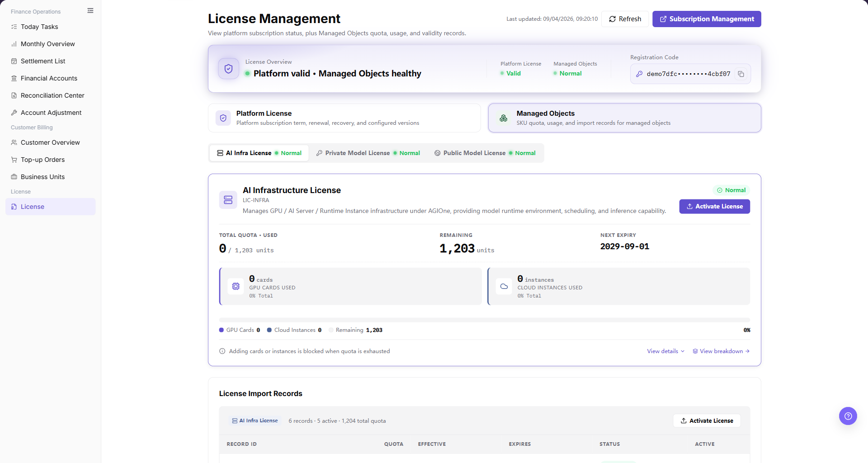
Task: Click the info icon beside quota warning
Action: click(x=222, y=351)
